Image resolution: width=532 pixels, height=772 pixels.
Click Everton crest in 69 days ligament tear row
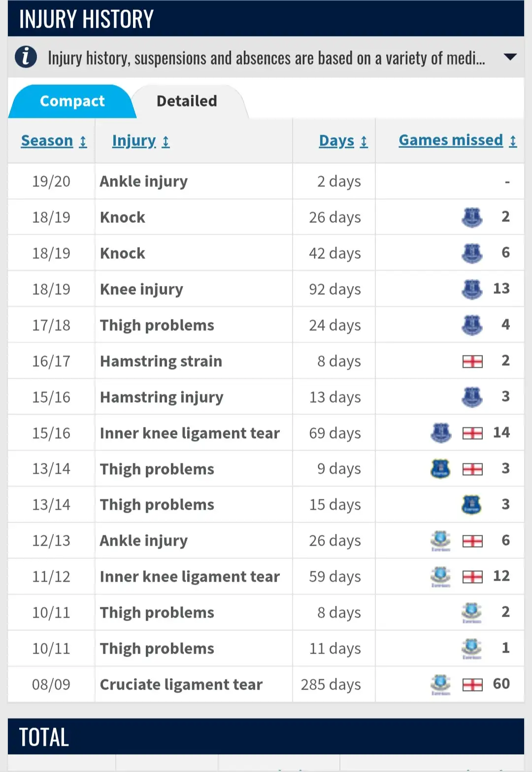pos(441,433)
